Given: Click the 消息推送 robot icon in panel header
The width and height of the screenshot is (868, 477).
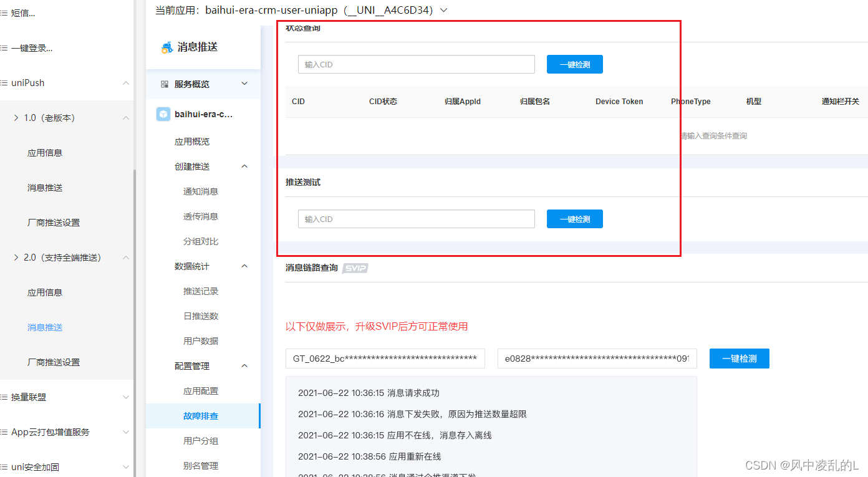Looking at the screenshot, I should click(166, 46).
